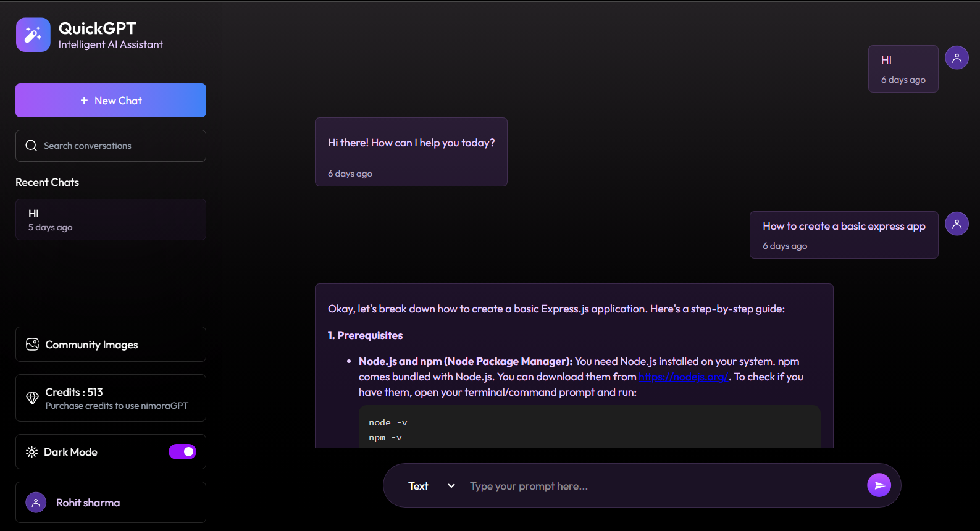Click user avatar beside the HI message

click(957, 58)
